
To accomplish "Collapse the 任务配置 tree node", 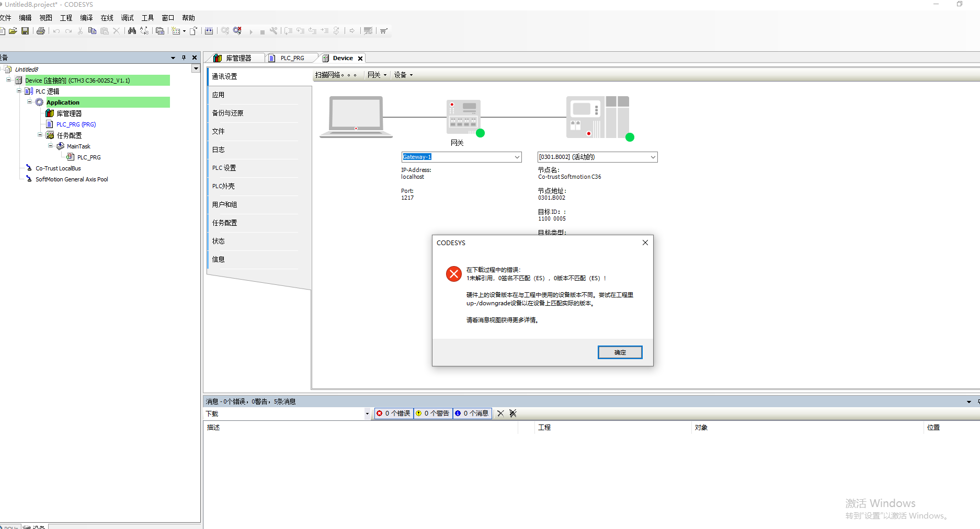I will click(x=40, y=135).
